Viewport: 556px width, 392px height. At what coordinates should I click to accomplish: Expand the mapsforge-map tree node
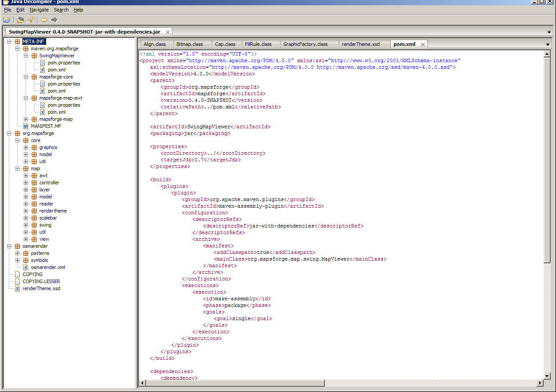pyautogui.click(x=26, y=119)
